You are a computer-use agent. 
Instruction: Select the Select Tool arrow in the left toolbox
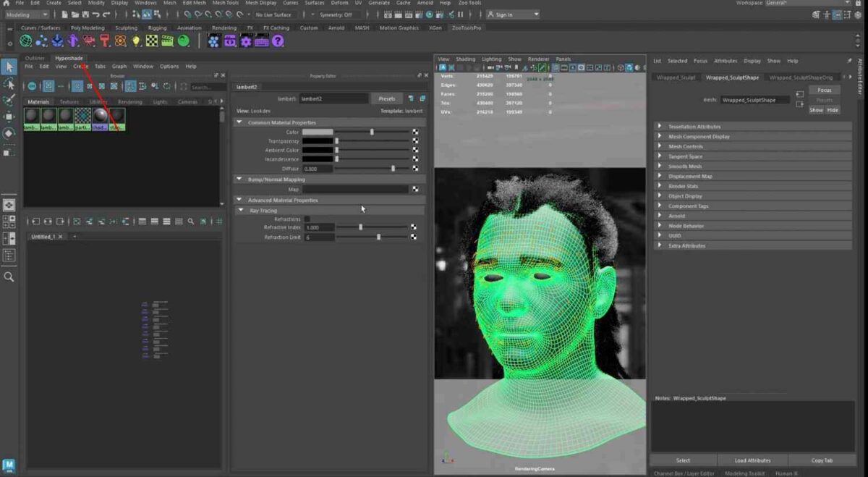(x=9, y=67)
